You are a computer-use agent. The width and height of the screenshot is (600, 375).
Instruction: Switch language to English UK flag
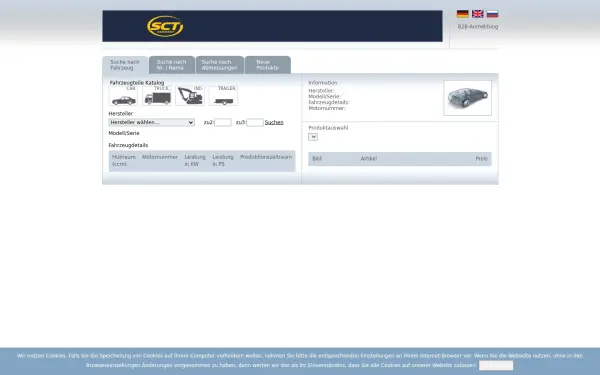pos(478,14)
